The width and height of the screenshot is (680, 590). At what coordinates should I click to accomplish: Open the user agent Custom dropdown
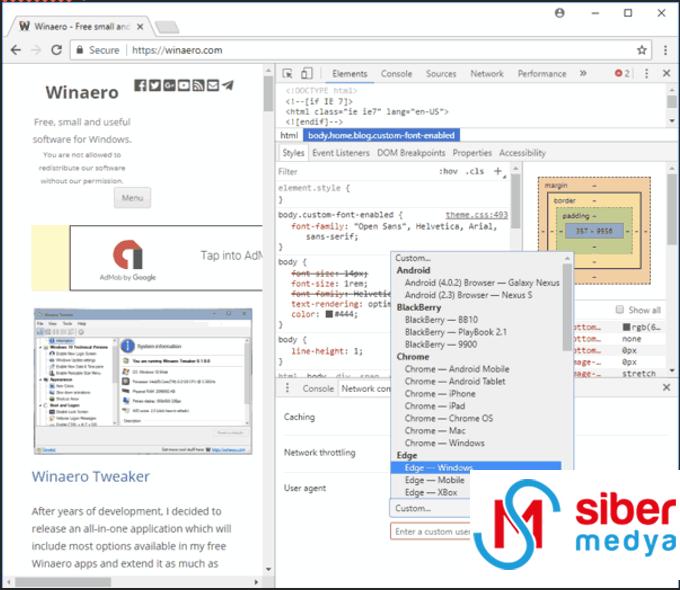pos(430,508)
